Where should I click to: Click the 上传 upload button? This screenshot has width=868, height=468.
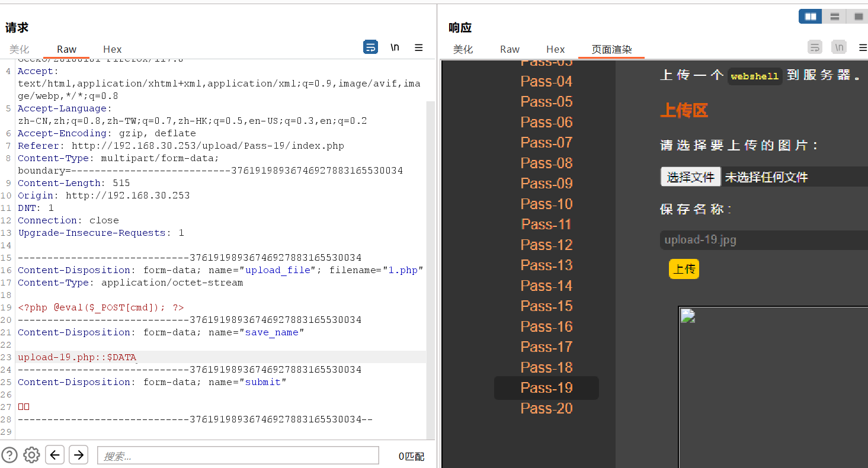tap(684, 269)
